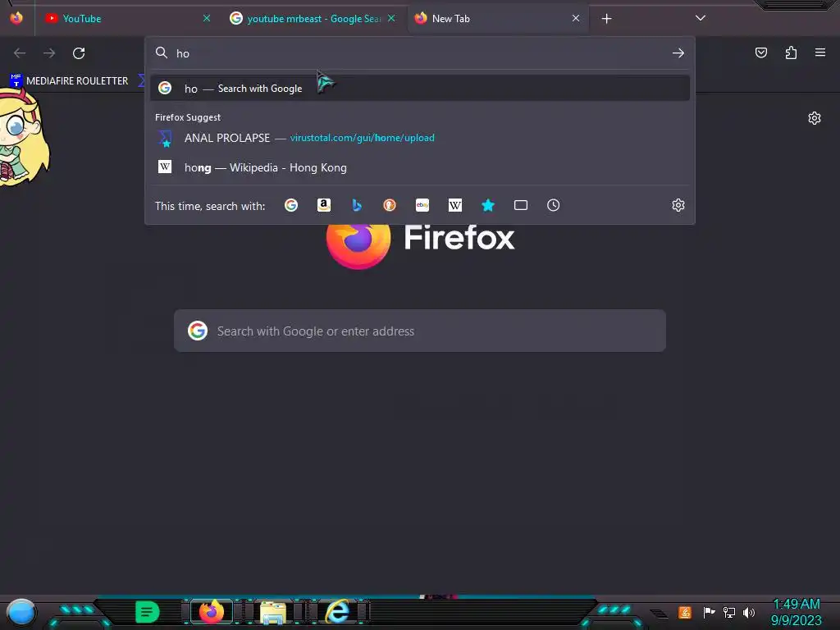This screenshot has height=630, width=840.
Task: Open MEDIAFIRE ROULETTER bookmark
Action: (69, 81)
